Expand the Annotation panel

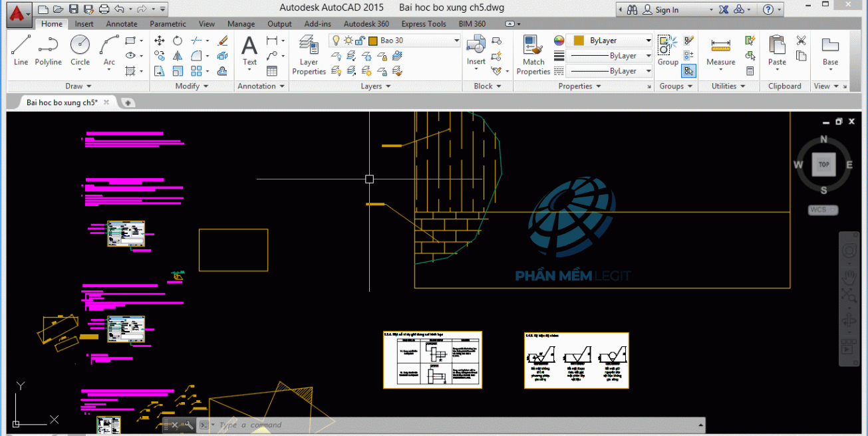click(x=261, y=86)
